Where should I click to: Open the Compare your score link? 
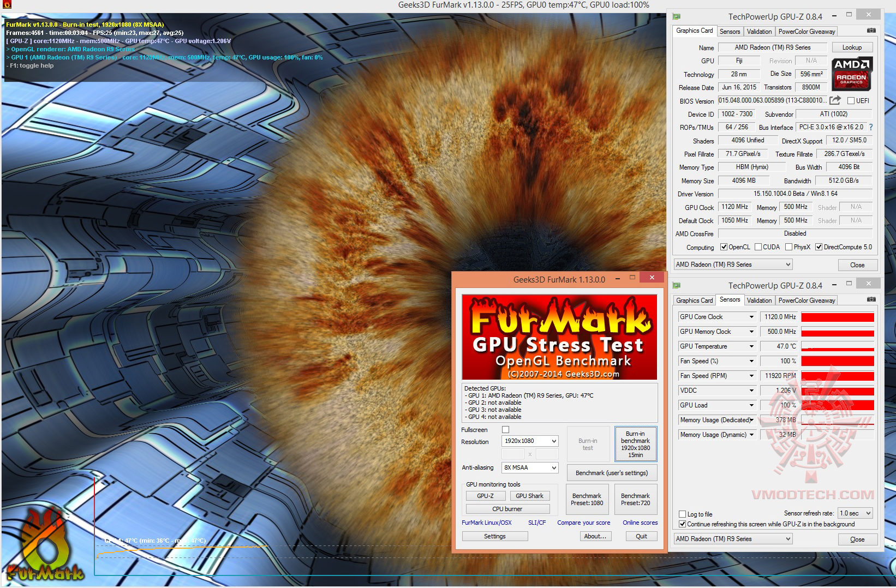click(x=583, y=523)
